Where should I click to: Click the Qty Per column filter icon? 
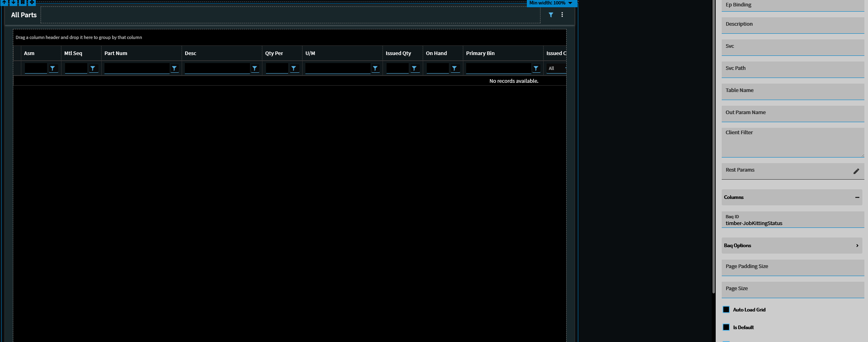click(x=294, y=68)
